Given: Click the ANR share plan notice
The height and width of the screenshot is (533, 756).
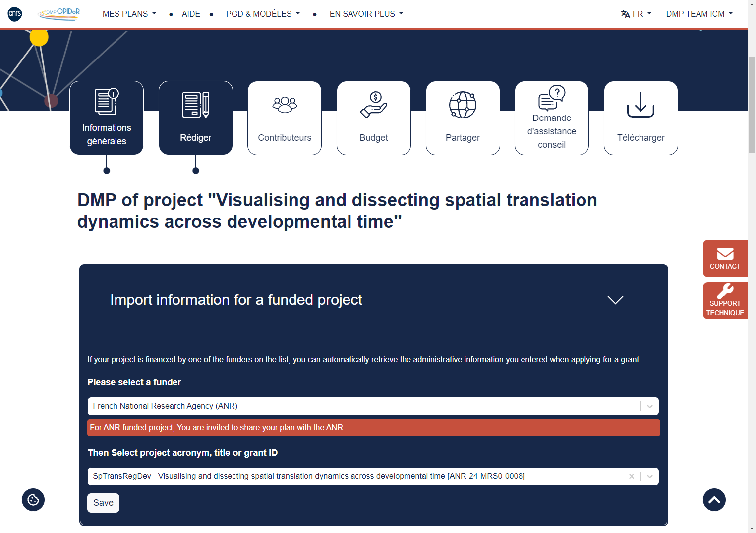Looking at the screenshot, I should (374, 428).
